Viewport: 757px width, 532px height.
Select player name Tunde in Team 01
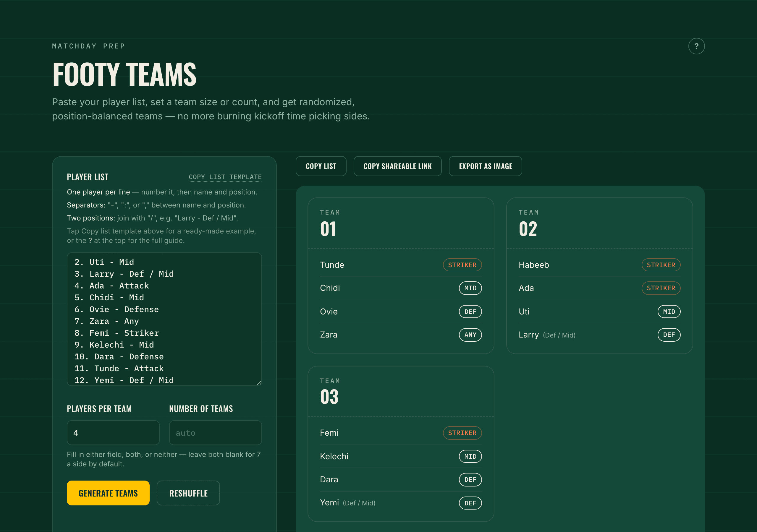(332, 265)
